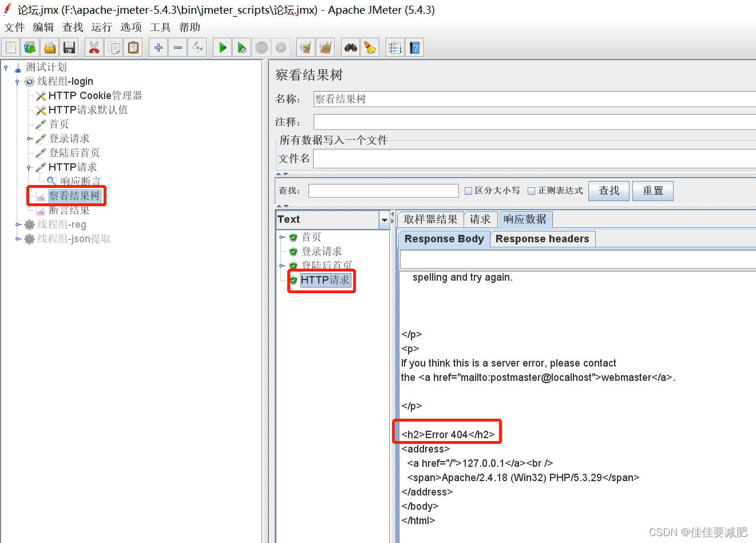The image size is (756, 543).
Task: Expand the 线程组-reg node
Action: (x=18, y=225)
